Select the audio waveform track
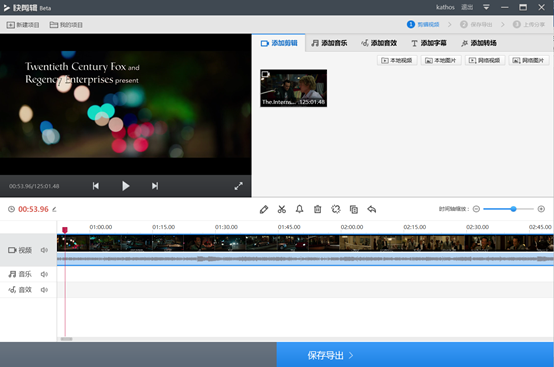Viewport: 554px width, 367px height. 305,259
